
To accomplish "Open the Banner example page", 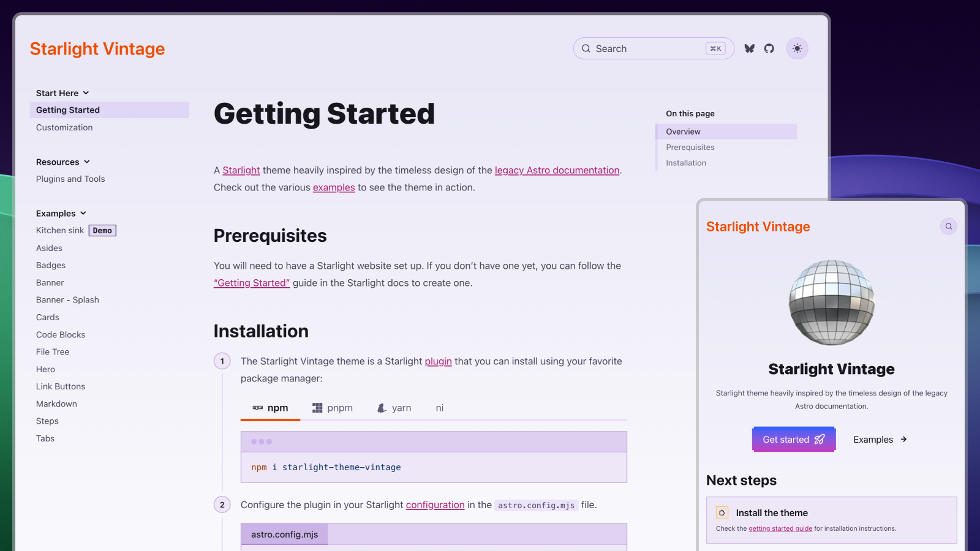I will pyautogui.click(x=50, y=283).
